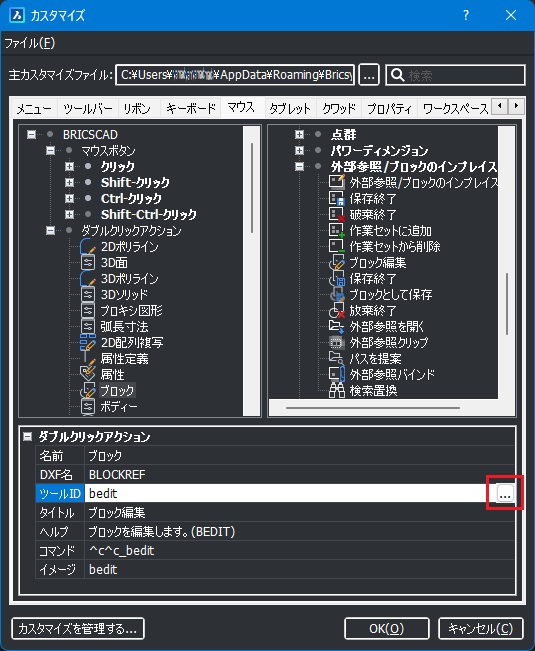Click the 3Dソリッド icon
Screen dimensions: 535x651
pos(88,295)
